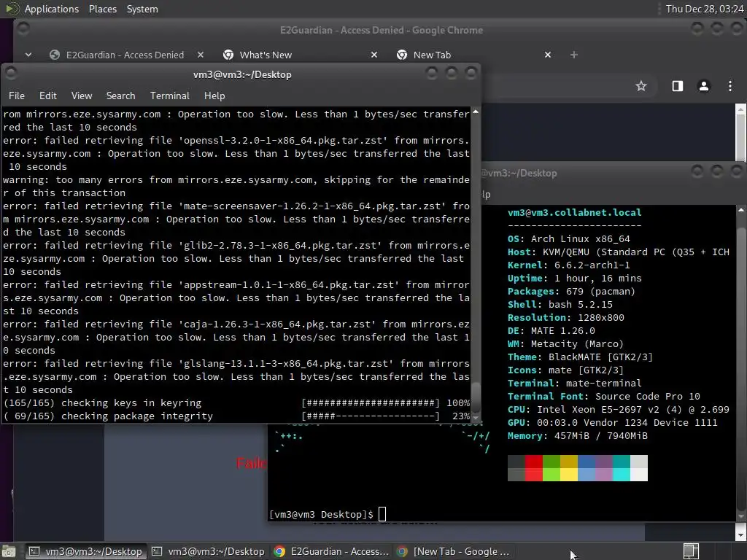The height and width of the screenshot is (560, 747).
Task: Click the front terminal's scrollbar down arrow
Action: [476, 417]
